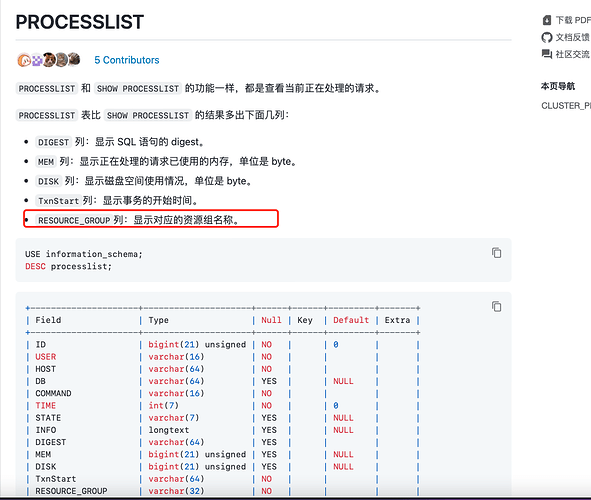Click the GitHub doc feedback icon
Image resolution: width=591 pixels, height=500 pixels.
[547, 37]
